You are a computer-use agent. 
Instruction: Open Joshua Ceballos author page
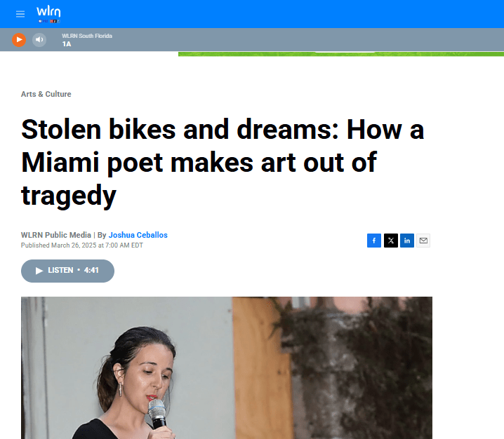coord(138,235)
